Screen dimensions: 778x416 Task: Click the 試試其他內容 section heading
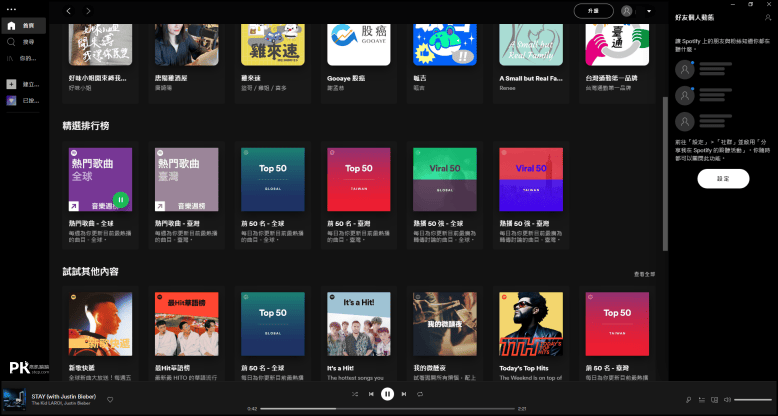91,272
